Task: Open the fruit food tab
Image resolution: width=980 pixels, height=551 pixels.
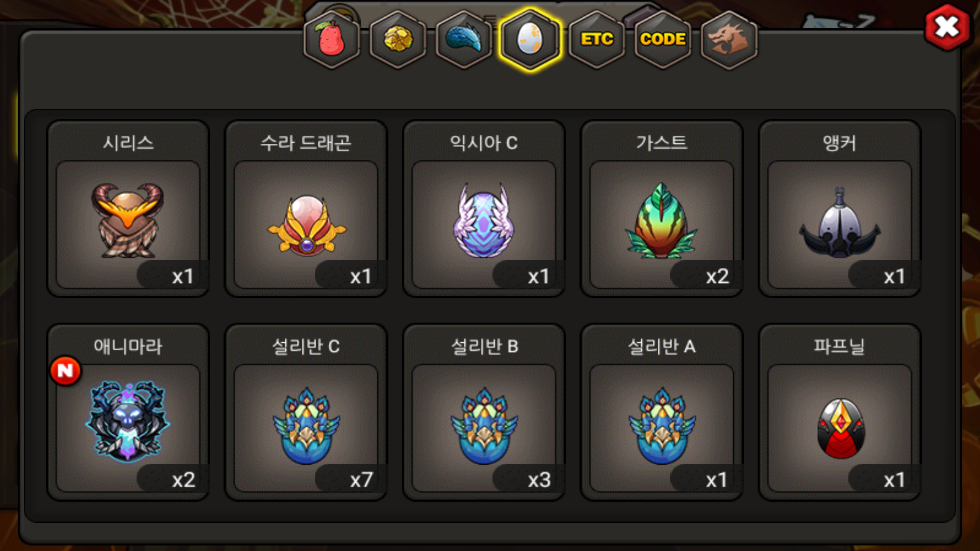Action: click(x=331, y=40)
